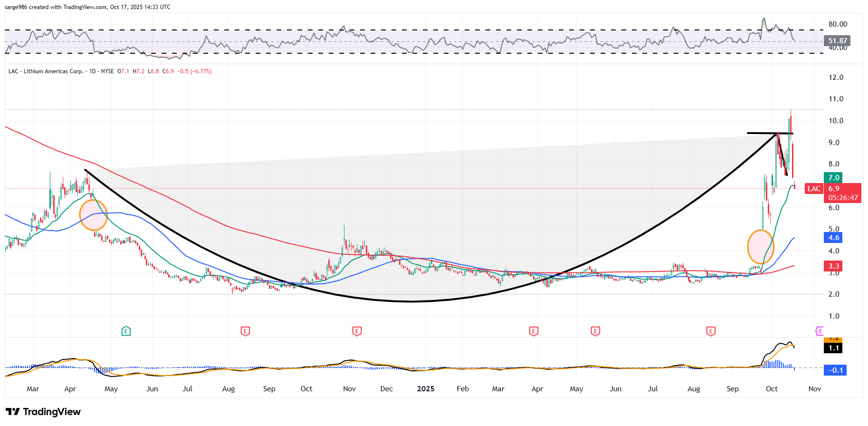Open the earnings marker in early November 2024
The image size is (868, 426).
(x=357, y=331)
